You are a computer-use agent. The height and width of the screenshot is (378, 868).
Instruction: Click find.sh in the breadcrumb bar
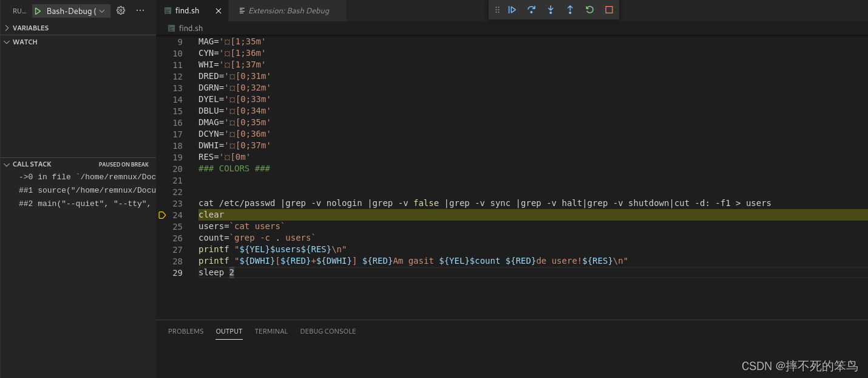[191, 28]
